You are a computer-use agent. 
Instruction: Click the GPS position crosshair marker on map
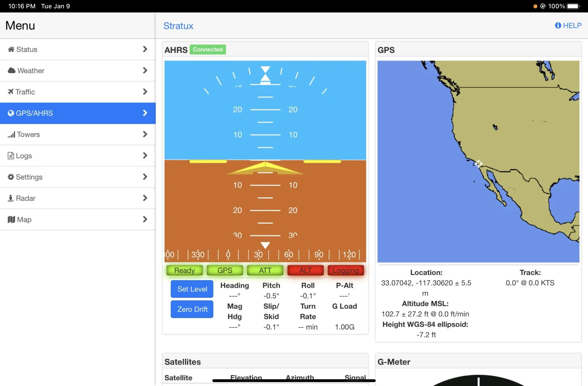(478, 163)
